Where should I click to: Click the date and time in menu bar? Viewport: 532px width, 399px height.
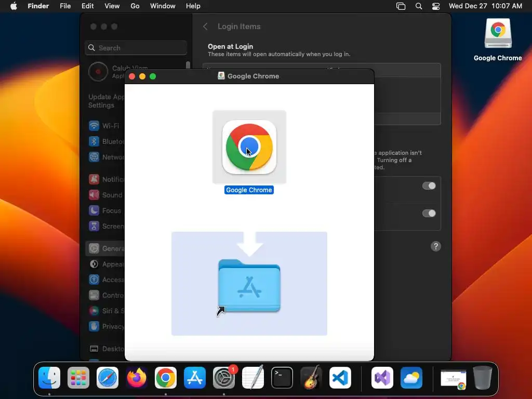pyautogui.click(x=486, y=6)
